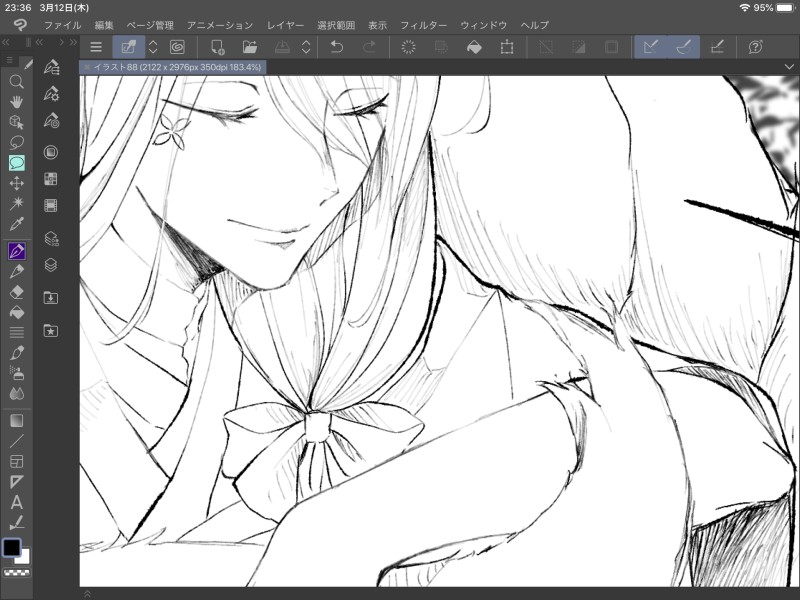Image resolution: width=800 pixels, height=600 pixels.
Task: Select the highlighted balloon selection tool
Action: coord(16,163)
